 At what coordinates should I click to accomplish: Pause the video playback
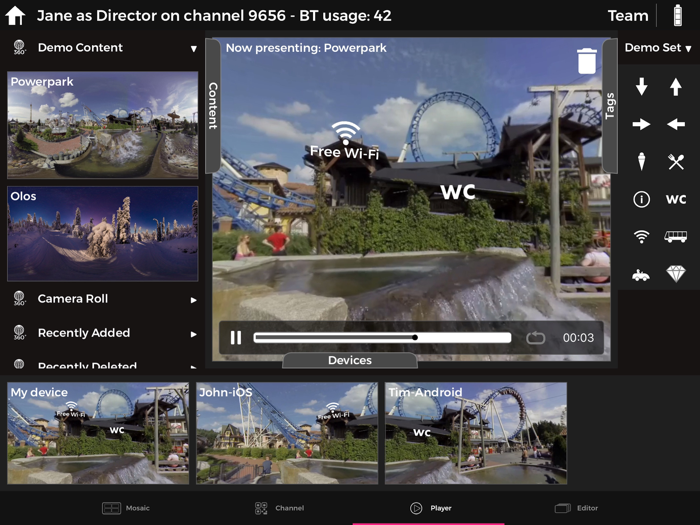(x=236, y=338)
